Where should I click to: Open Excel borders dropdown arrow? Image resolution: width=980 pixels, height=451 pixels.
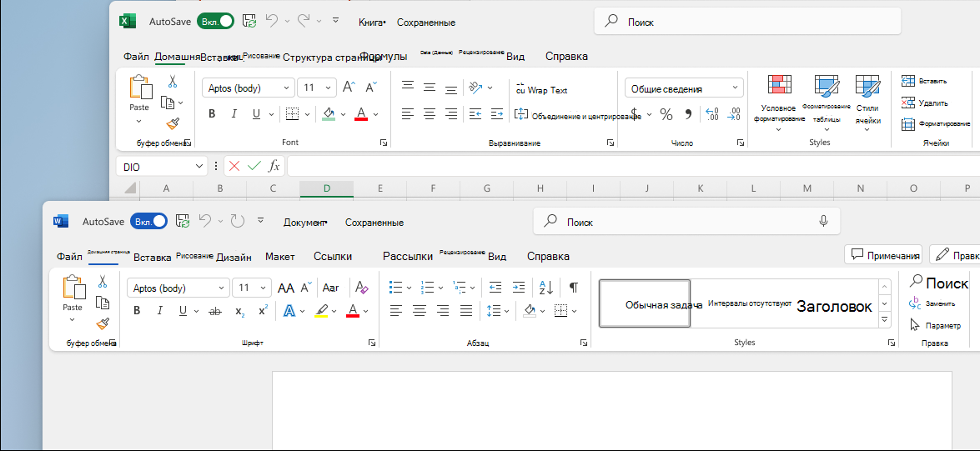click(x=308, y=114)
